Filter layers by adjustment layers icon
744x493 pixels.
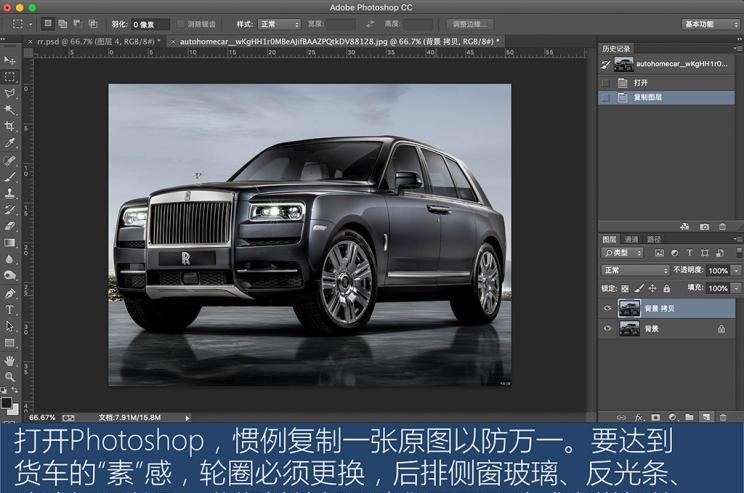674,253
